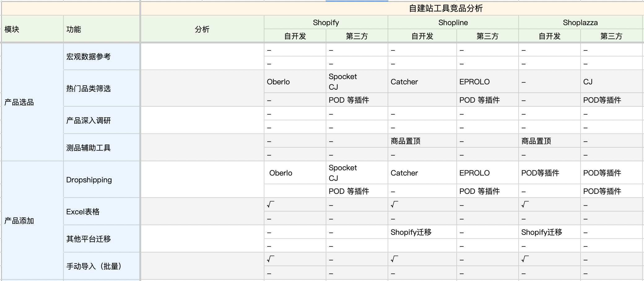Select the 宏观数据参考 function cell
This screenshot has width=644, height=281.
(x=101, y=56)
